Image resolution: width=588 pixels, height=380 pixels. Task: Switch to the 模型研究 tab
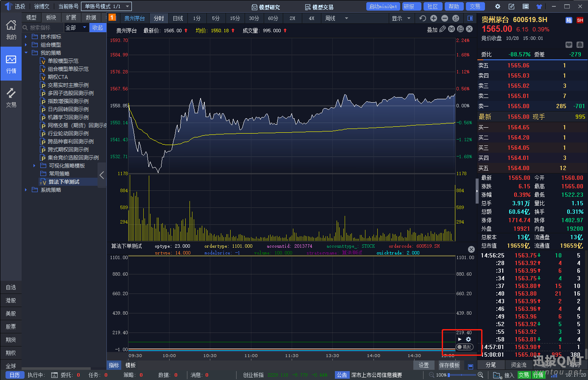coord(266,7)
